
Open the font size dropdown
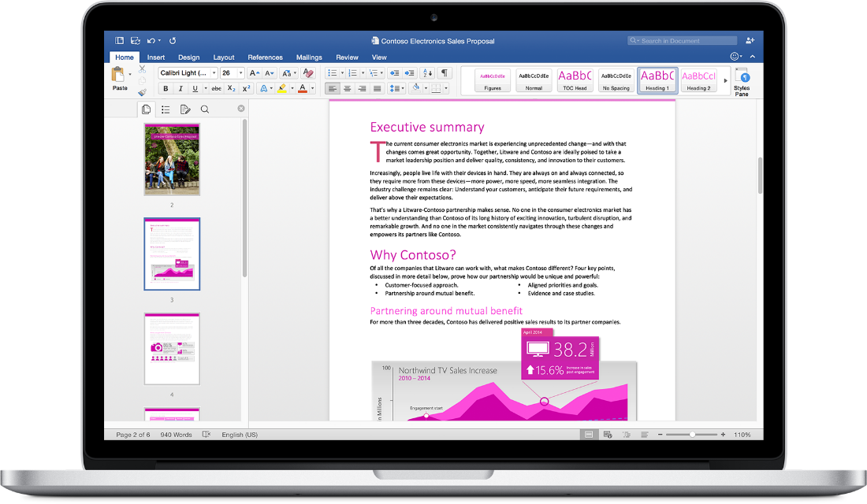tap(240, 72)
